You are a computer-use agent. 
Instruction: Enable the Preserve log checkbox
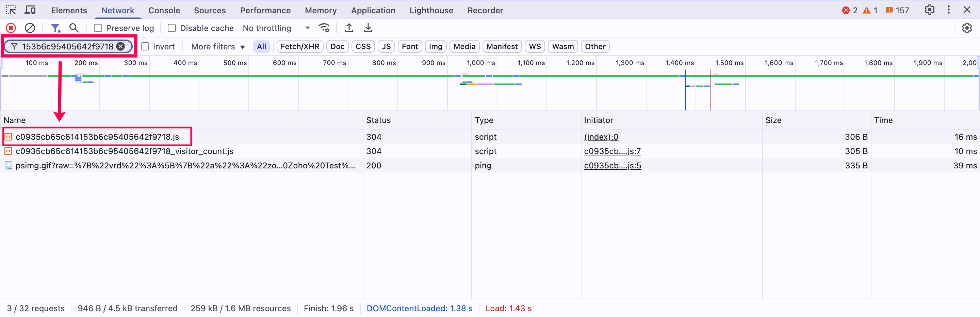[x=98, y=28]
